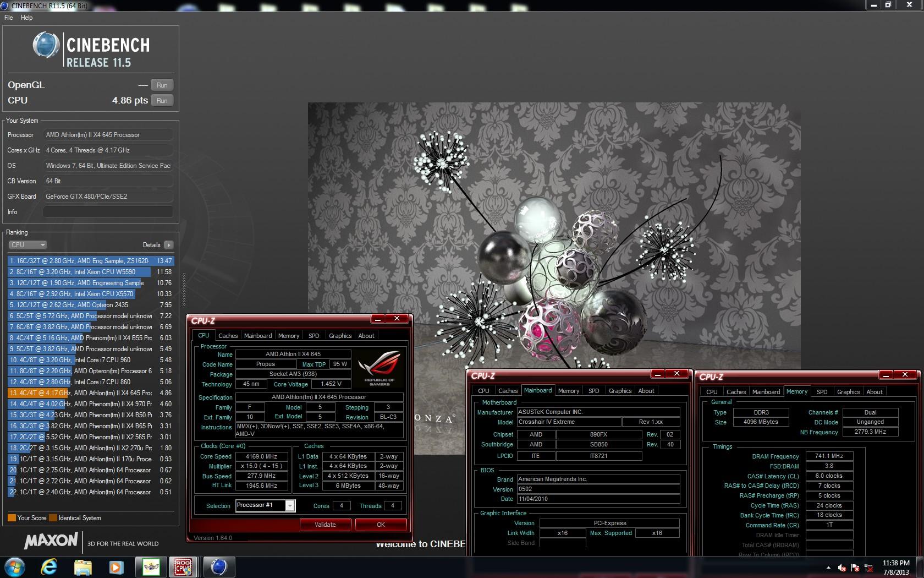Click the Info input field in Your System
This screenshot has width=924, height=578.
(108, 212)
